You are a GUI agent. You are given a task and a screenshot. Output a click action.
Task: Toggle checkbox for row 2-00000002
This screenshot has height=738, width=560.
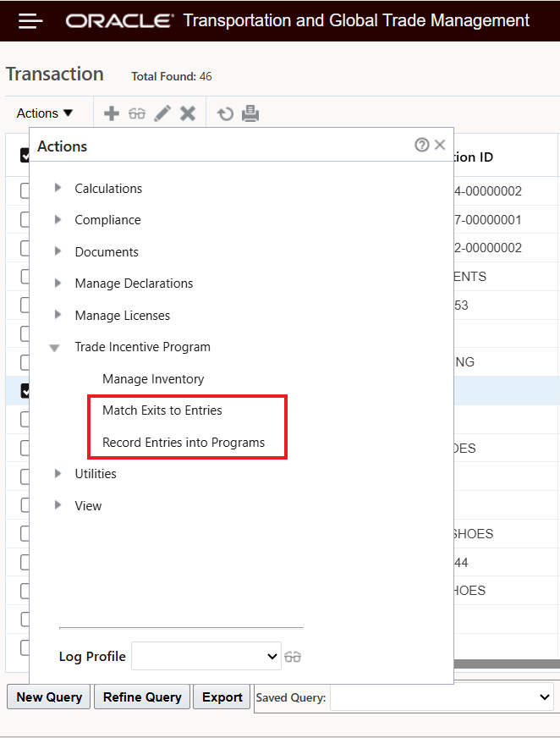pos(25,248)
